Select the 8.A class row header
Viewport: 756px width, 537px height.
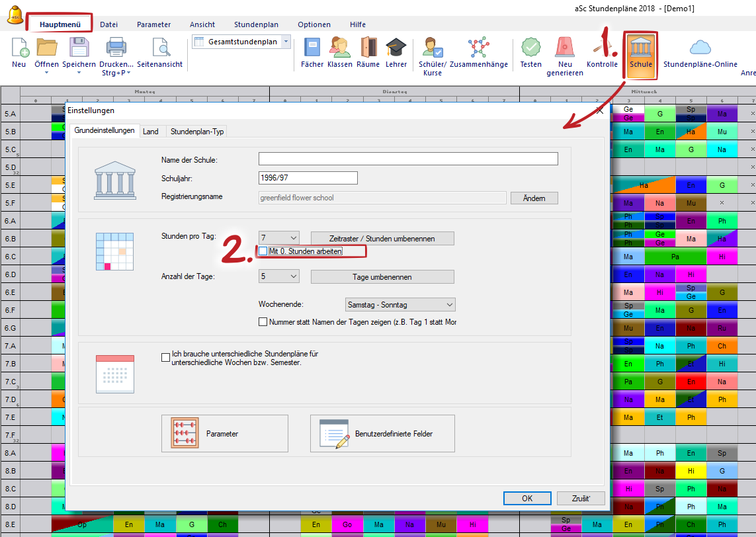11,452
